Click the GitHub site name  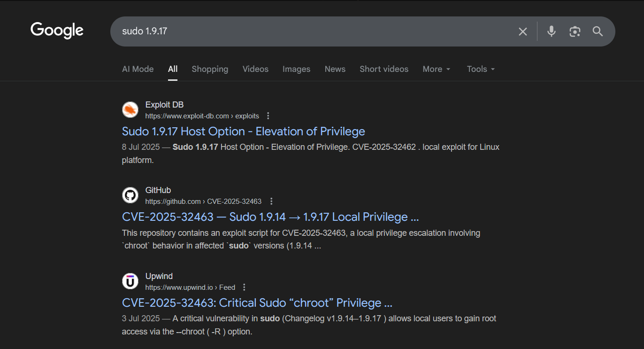tap(158, 190)
